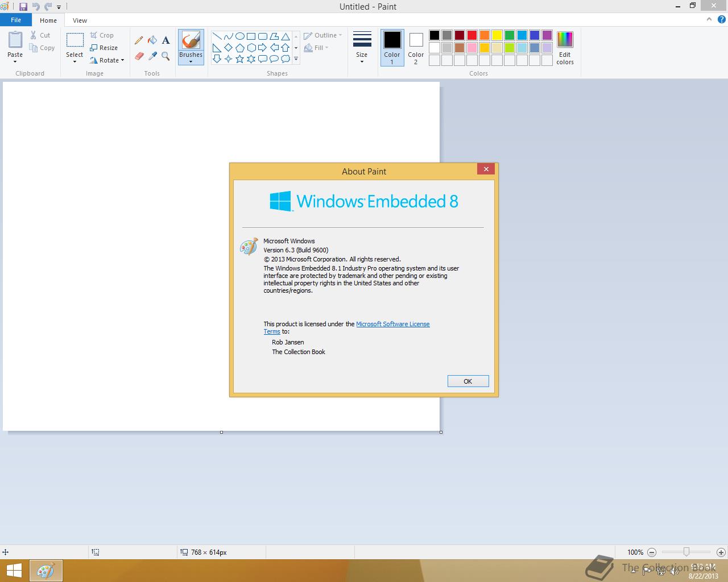Click the Edit colors button
Viewport: 728px width, 582px height.
[x=565, y=48]
